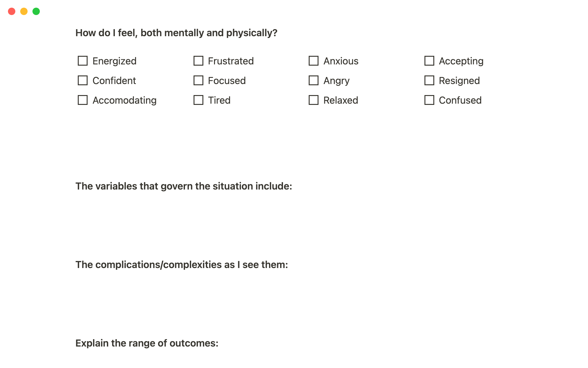This screenshot has height=368, width=588.
Task: Tick the Anxious checkbox
Action: (314, 61)
